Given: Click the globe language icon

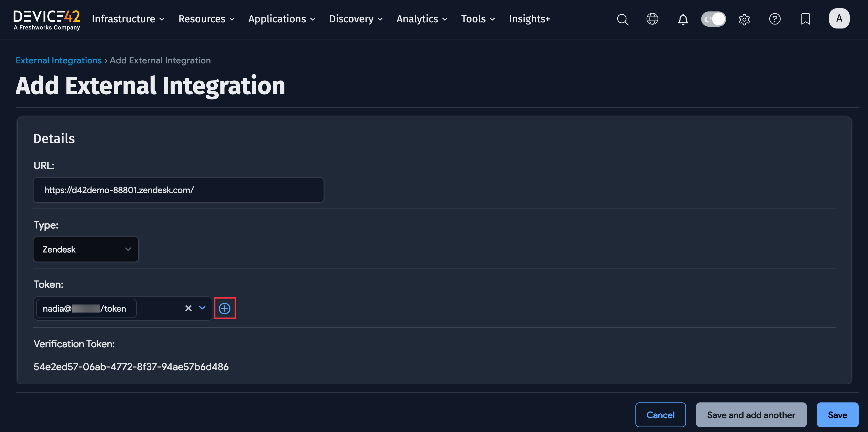Looking at the screenshot, I should [652, 19].
